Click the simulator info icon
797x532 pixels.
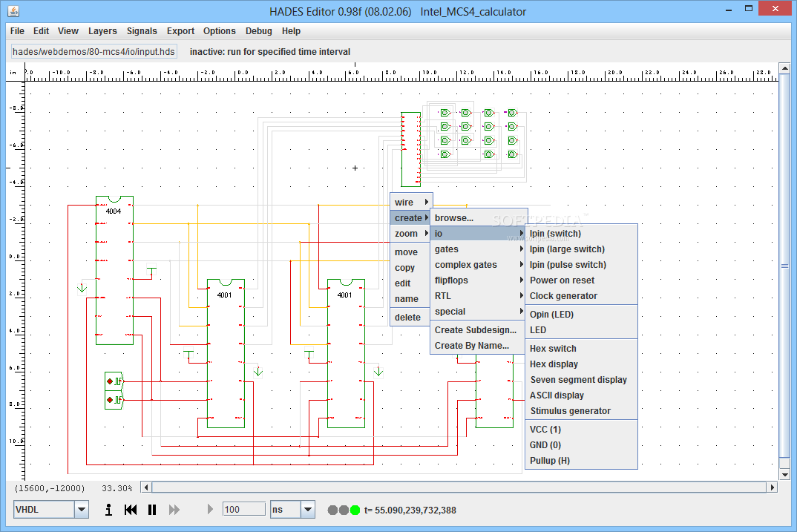click(x=108, y=510)
